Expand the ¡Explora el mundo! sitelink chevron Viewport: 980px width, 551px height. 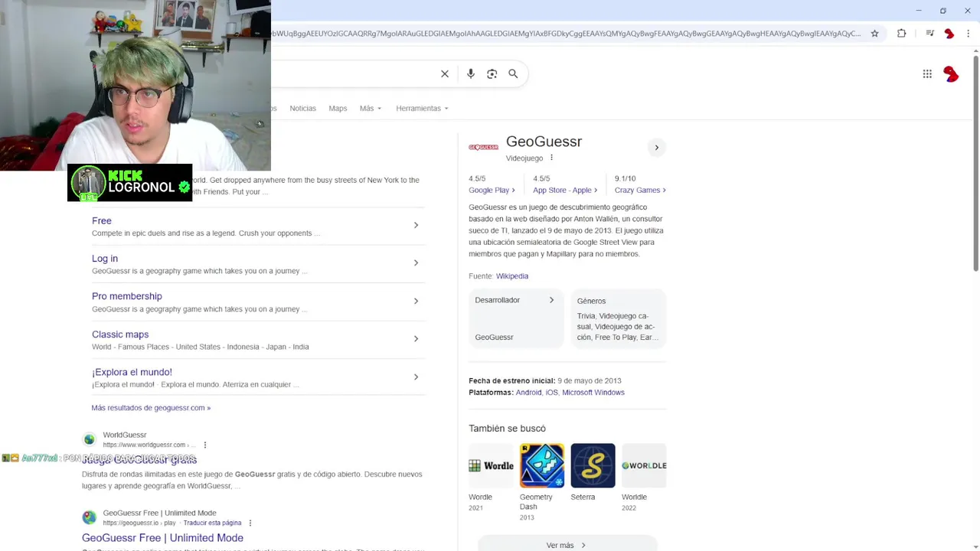pos(416,377)
